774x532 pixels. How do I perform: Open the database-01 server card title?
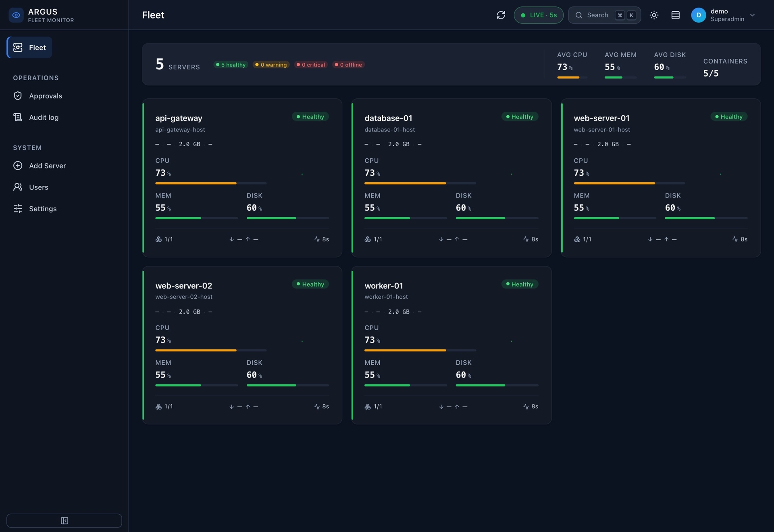pos(388,118)
